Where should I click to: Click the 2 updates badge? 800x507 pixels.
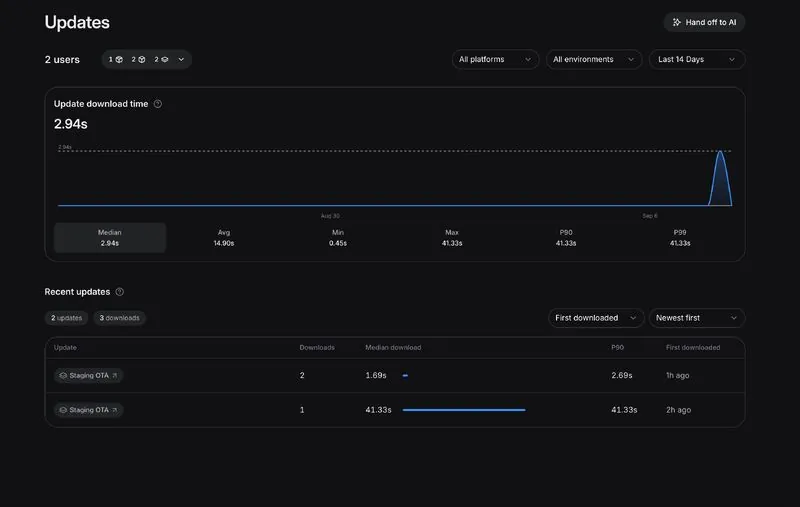pos(66,318)
